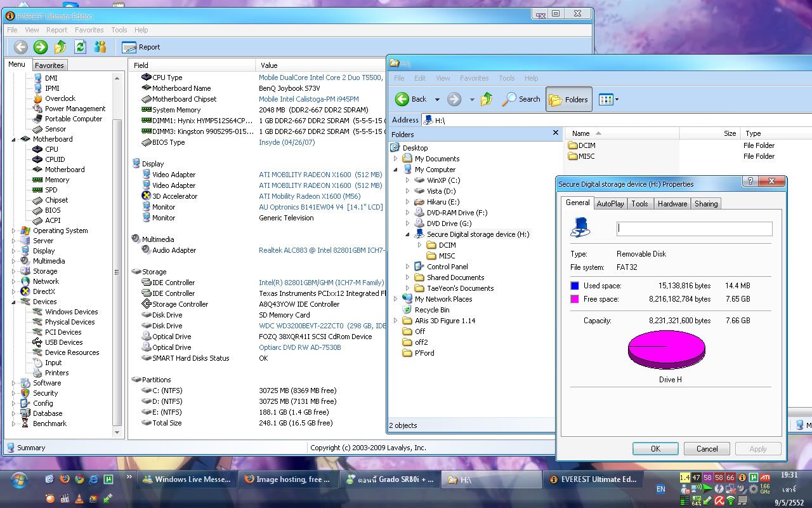This screenshot has height=508, width=812.
Task: Select DVD-RAM Drive (F:) in Folders
Action: point(457,213)
